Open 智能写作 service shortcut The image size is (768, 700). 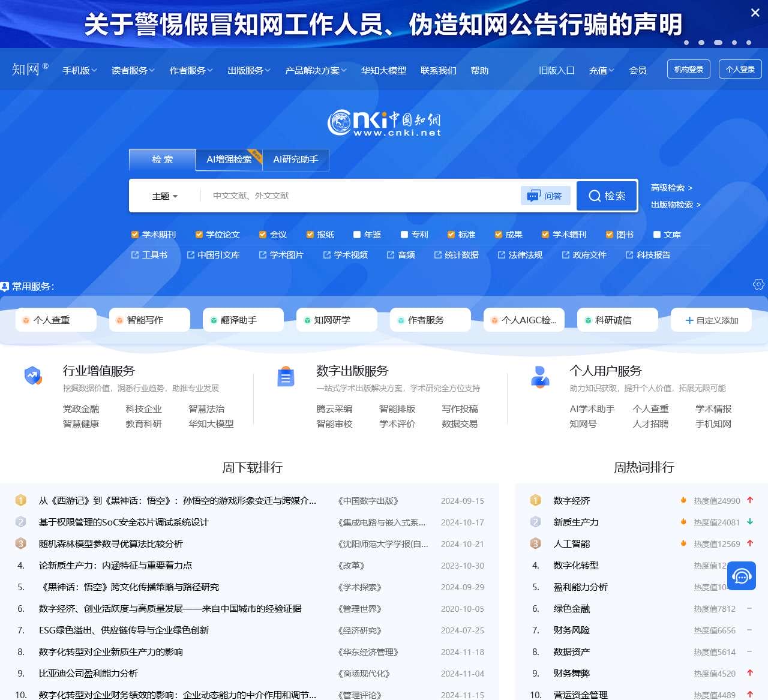(149, 320)
